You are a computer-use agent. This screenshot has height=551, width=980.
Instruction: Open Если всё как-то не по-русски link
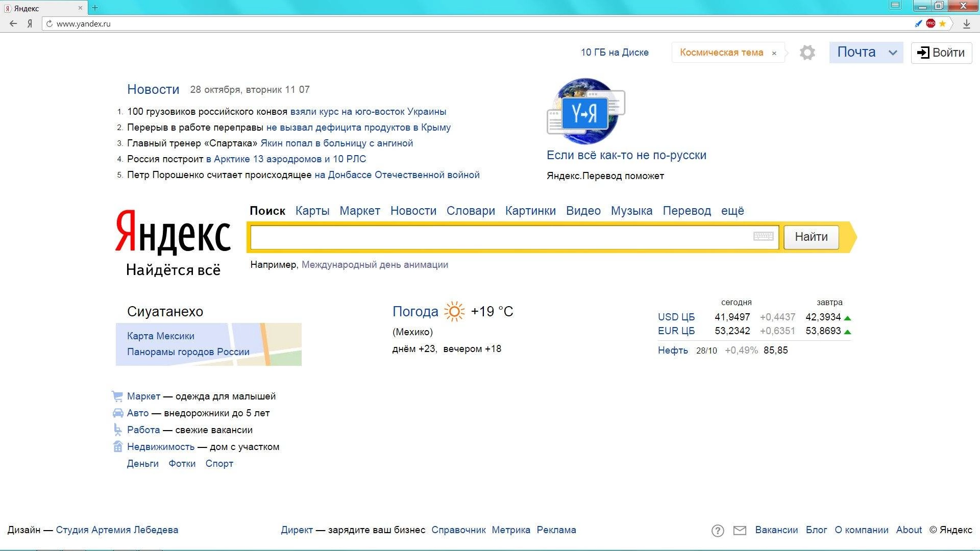(626, 155)
